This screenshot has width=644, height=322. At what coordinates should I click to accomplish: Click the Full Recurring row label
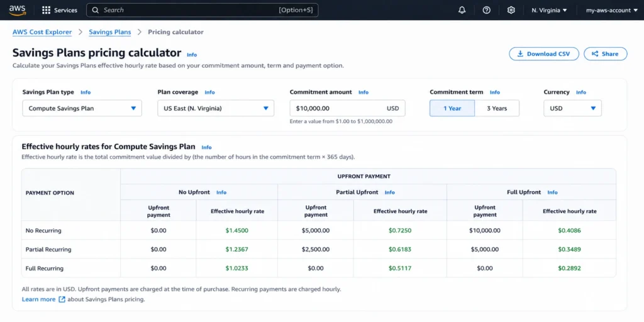tap(45, 269)
